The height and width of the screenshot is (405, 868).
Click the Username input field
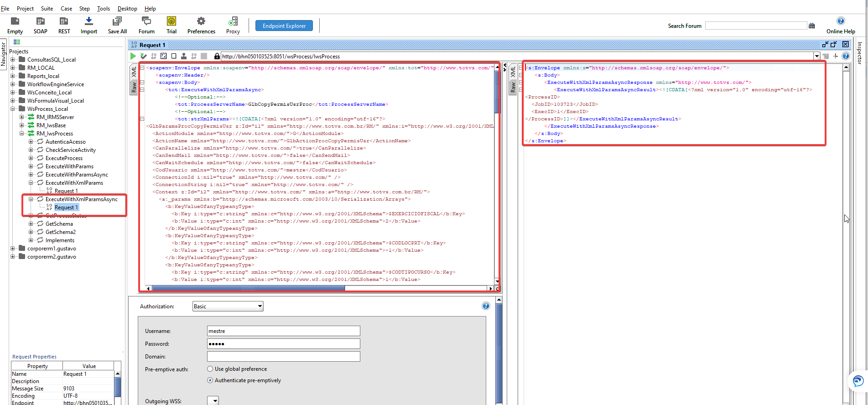pos(283,331)
